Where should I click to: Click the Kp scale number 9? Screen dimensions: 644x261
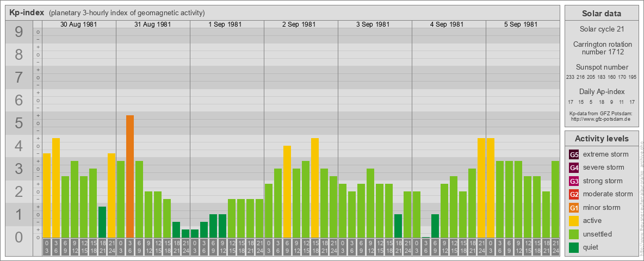(x=19, y=32)
